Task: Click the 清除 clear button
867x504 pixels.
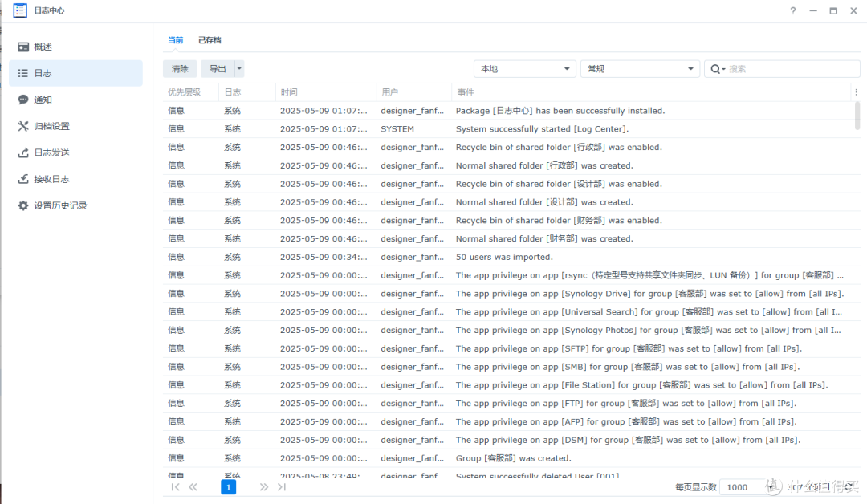Action: pyautogui.click(x=181, y=69)
